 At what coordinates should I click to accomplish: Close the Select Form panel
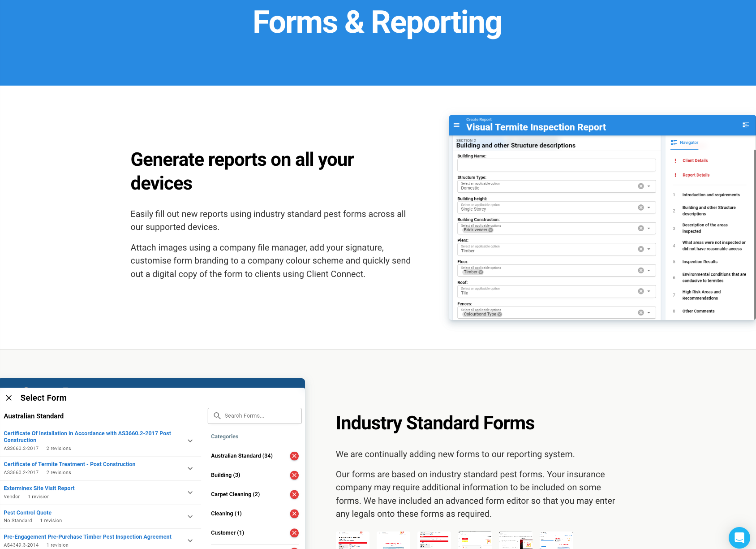(x=9, y=398)
